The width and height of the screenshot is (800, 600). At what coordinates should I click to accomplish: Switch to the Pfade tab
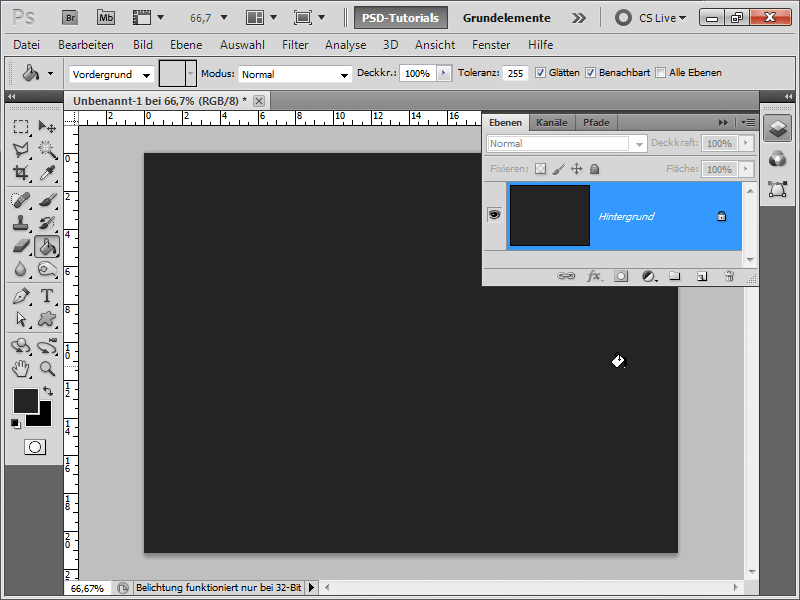(x=596, y=122)
